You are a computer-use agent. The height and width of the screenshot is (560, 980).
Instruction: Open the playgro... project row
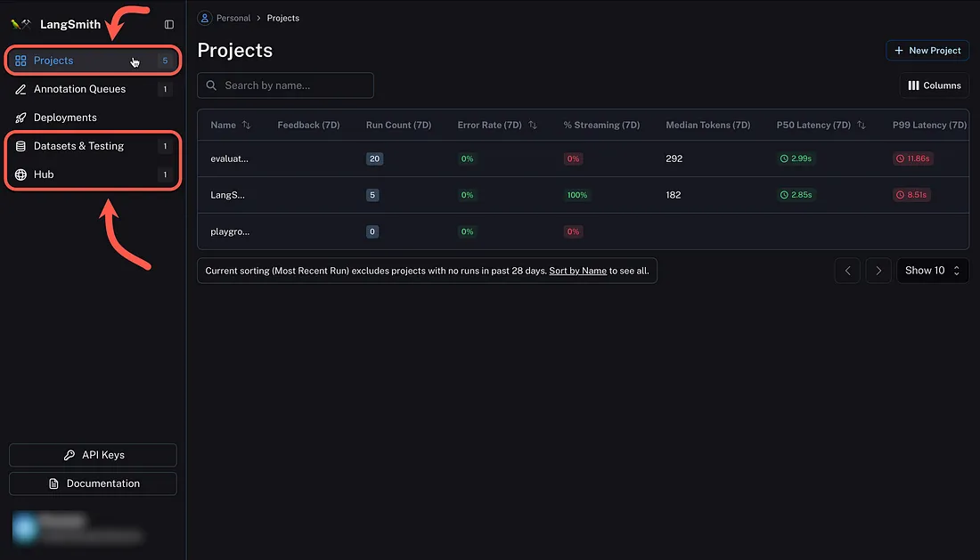pyautogui.click(x=584, y=231)
